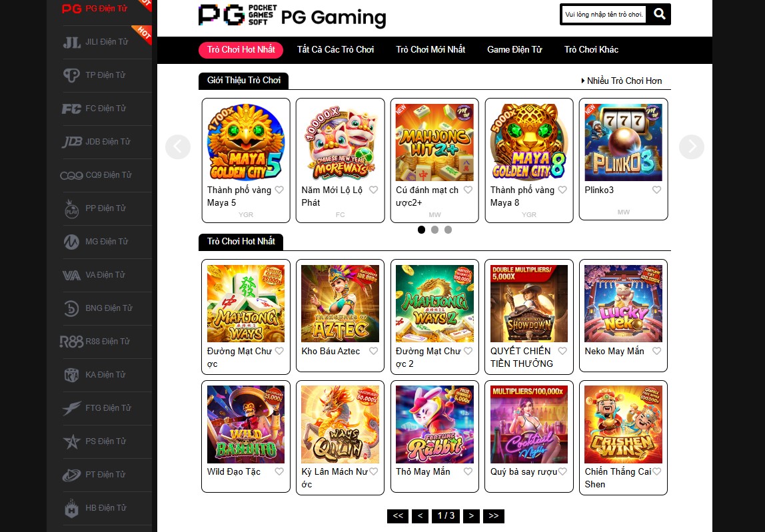Open the CQ9 Điện Tử provider
Image resolution: width=765 pixels, height=532 pixels.
point(96,175)
